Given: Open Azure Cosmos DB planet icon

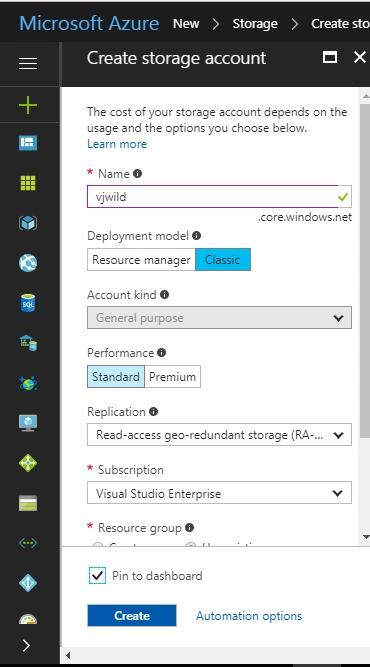Looking at the screenshot, I should 28,383.
